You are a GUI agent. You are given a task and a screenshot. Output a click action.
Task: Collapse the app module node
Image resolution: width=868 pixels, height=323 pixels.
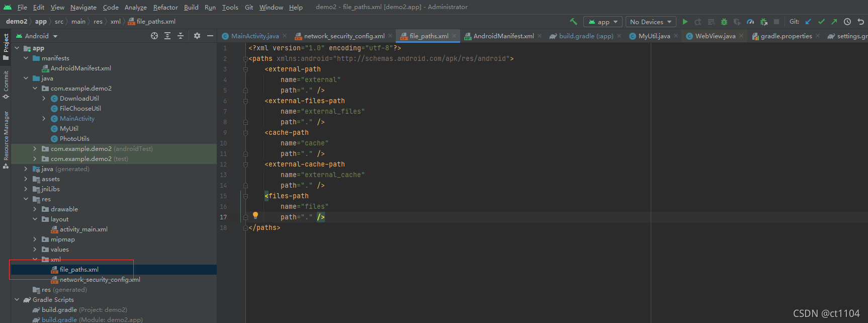pyautogui.click(x=17, y=48)
